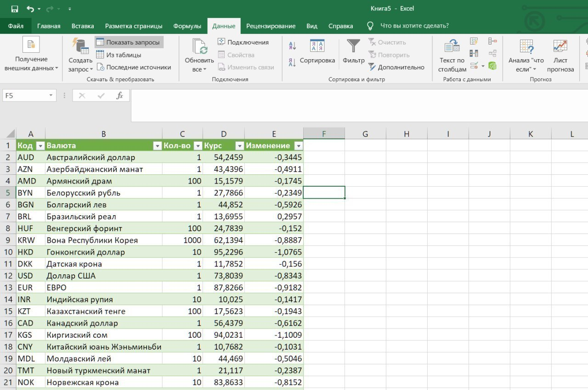The width and height of the screenshot is (588, 390).
Task: Click the Дополнительно advanced filter button
Action: [396, 67]
